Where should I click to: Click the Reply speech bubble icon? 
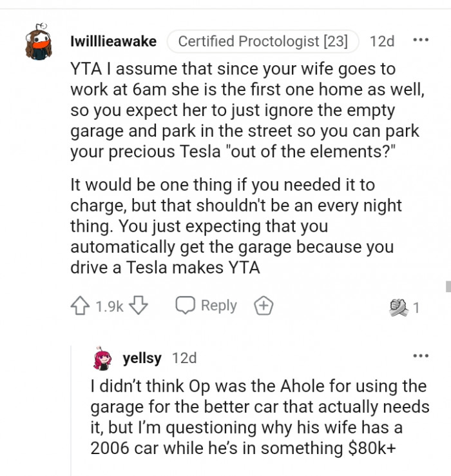186,306
